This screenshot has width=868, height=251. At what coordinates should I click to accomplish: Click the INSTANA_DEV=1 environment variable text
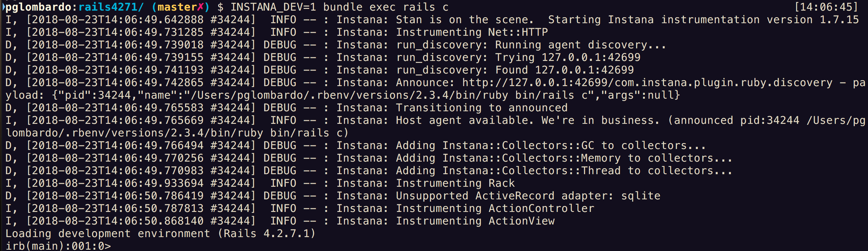click(273, 7)
